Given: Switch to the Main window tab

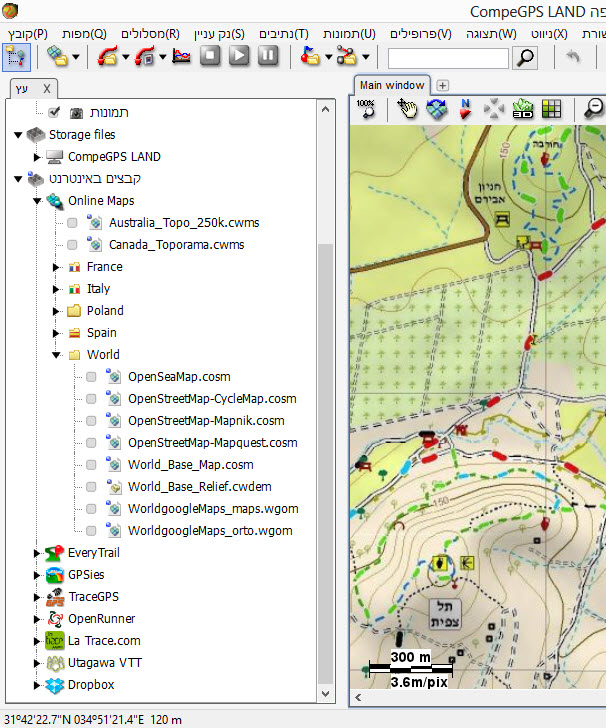Looking at the screenshot, I should click(392, 85).
